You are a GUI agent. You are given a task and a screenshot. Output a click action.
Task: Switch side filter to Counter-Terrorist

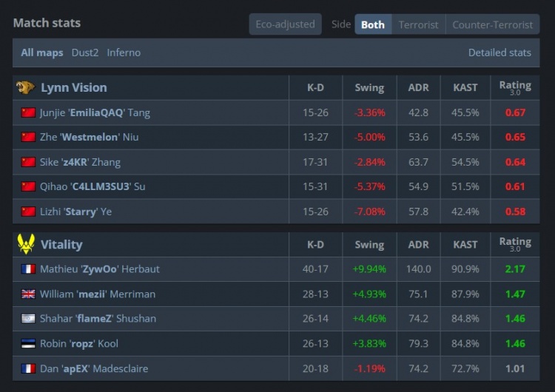pos(492,24)
